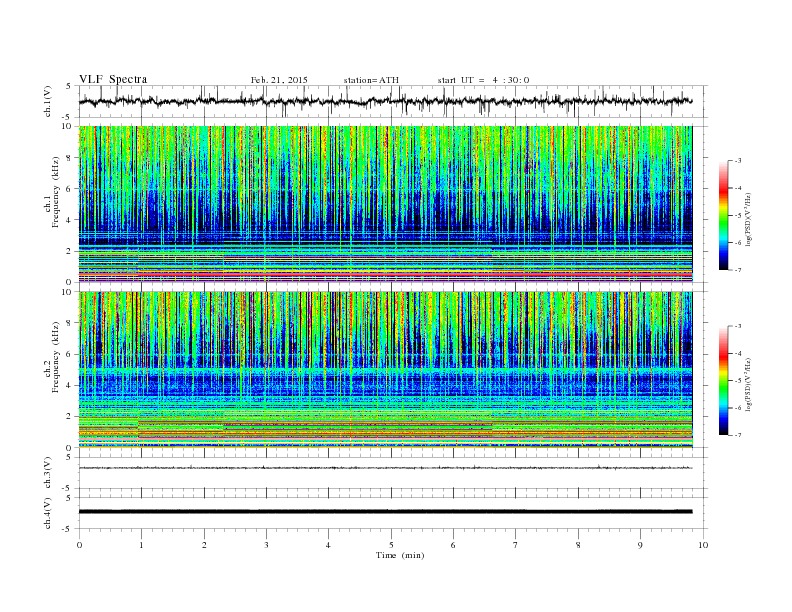Click the "8" kHz tick of the ch.1 spectrogram

70,158
